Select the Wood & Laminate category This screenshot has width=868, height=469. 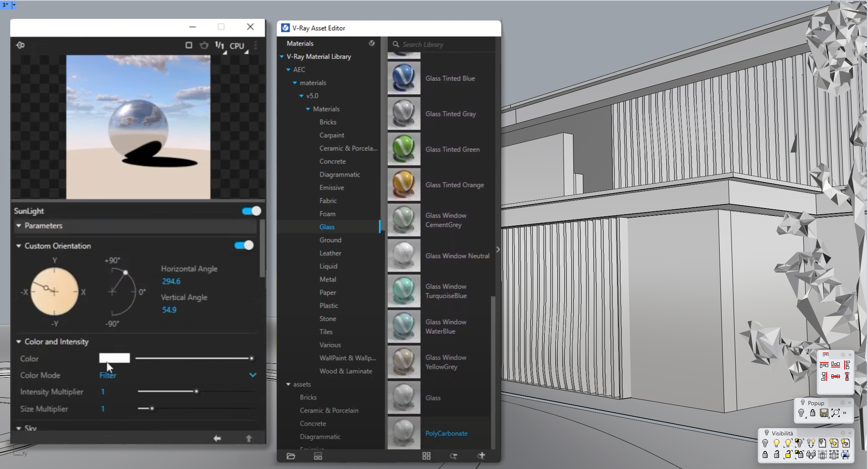coord(346,371)
